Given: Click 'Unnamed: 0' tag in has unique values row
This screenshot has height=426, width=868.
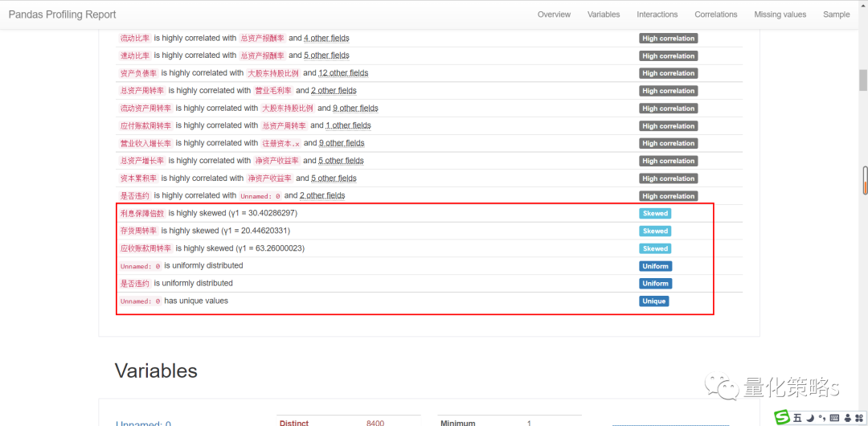Looking at the screenshot, I should click(141, 301).
